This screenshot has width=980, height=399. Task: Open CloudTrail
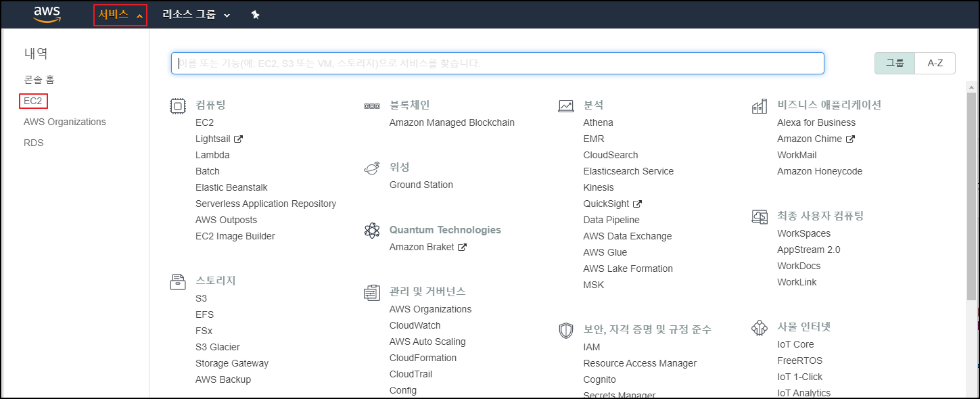point(411,374)
